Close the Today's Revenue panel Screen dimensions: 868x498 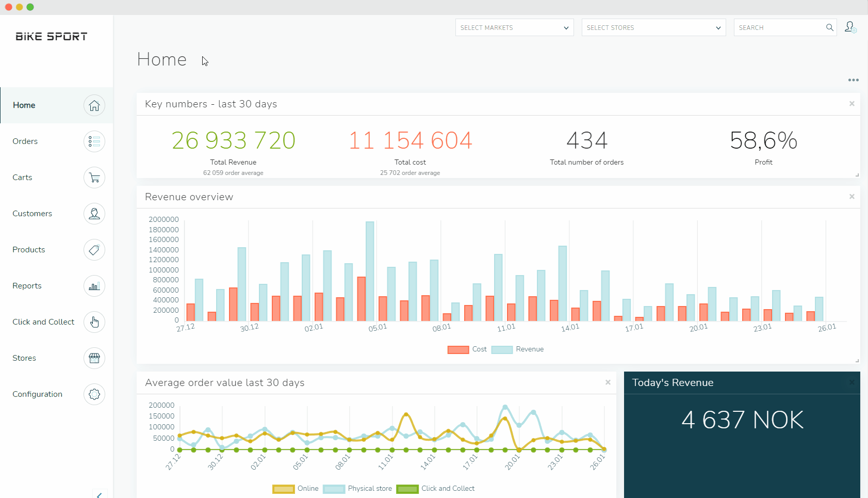[x=852, y=382]
